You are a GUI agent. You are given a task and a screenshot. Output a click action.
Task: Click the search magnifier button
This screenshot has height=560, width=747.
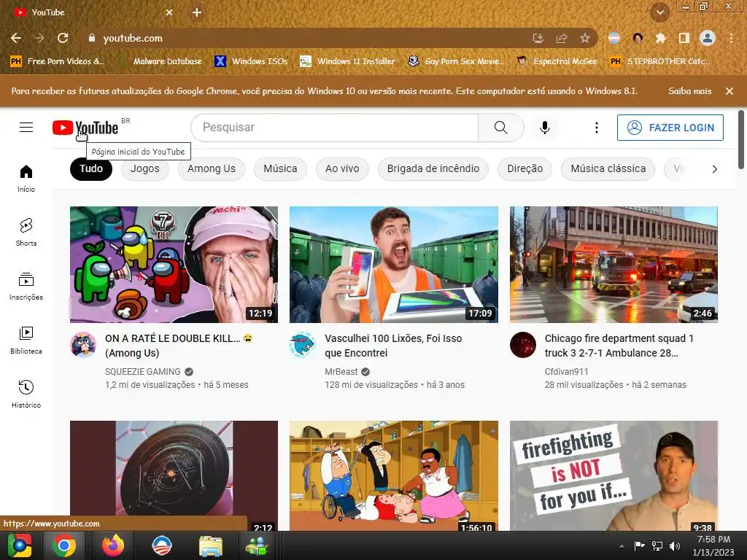point(500,128)
